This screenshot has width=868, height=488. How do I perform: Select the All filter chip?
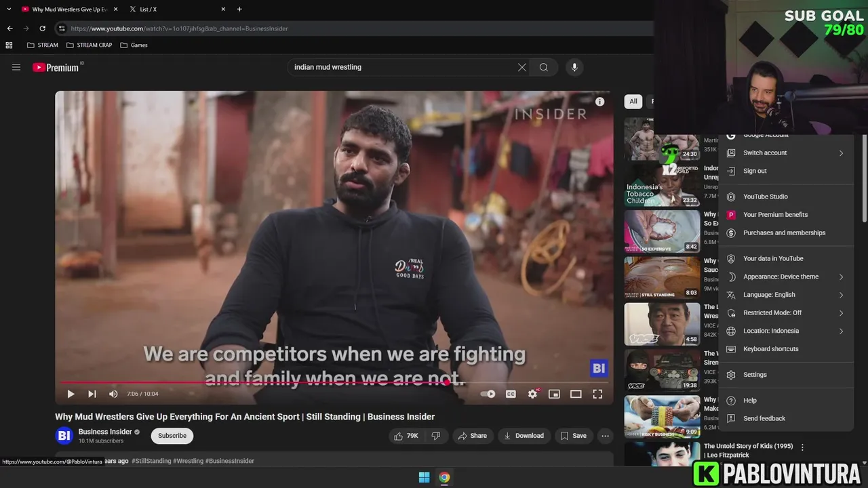pos(633,102)
